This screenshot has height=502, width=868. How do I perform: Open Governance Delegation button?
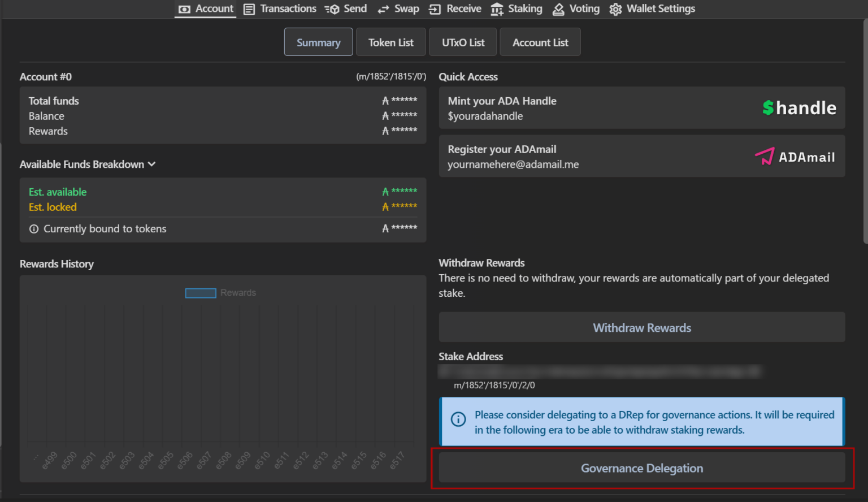pyautogui.click(x=641, y=468)
